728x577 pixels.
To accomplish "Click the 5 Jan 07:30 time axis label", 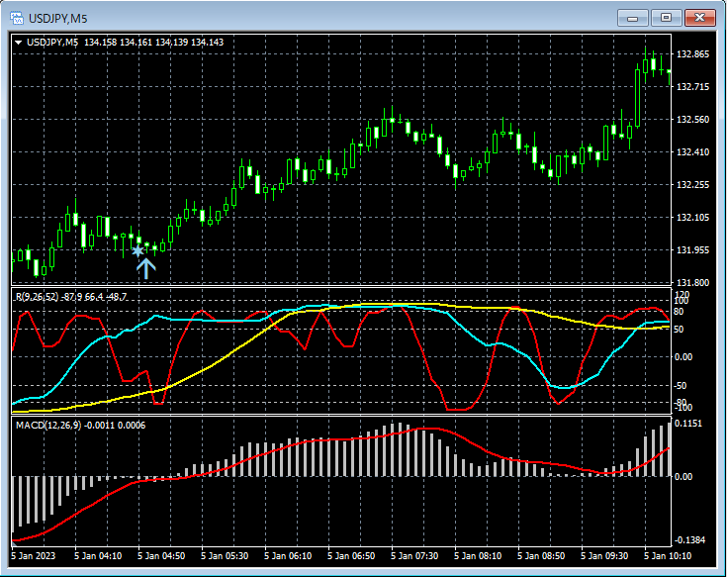I will click(x=413, y=557).
